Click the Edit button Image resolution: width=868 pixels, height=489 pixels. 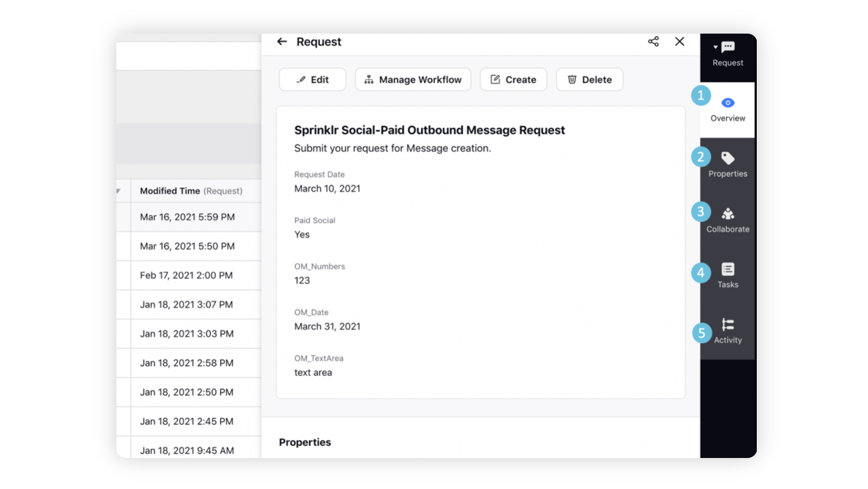pyautogui.click(x=312, y=79)
